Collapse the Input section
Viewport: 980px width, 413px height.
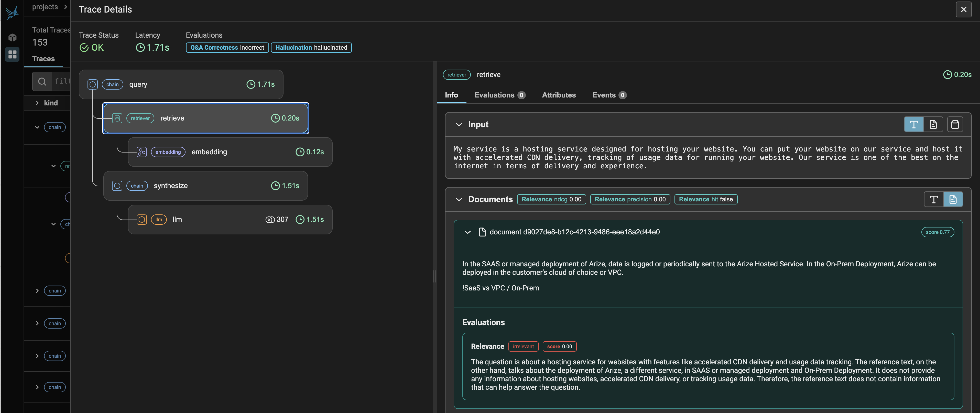[459, 124]
